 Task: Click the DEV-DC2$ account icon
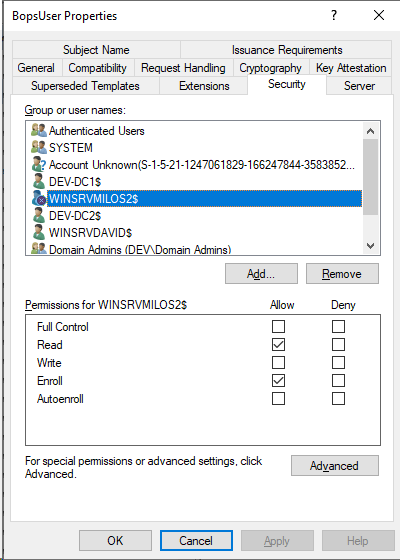pyautogui.click(x=39, y=215)
